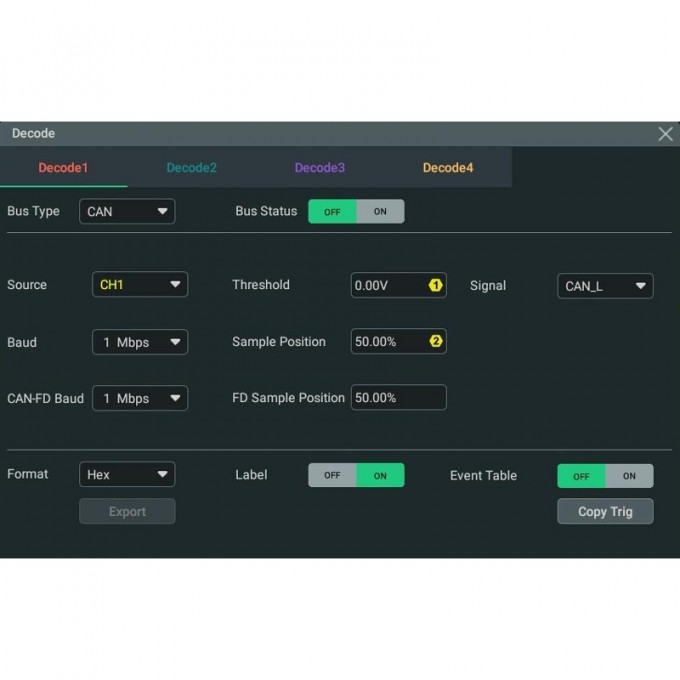Enable the Event Table toggle
Viewport: 680px width, 680px height.
[x=629, y=476]
